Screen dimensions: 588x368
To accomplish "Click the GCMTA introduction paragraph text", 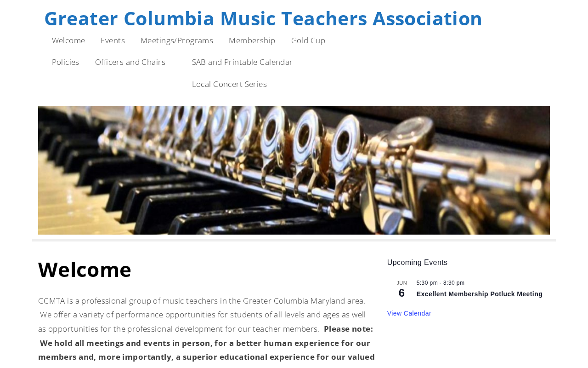I will (202, 315).
